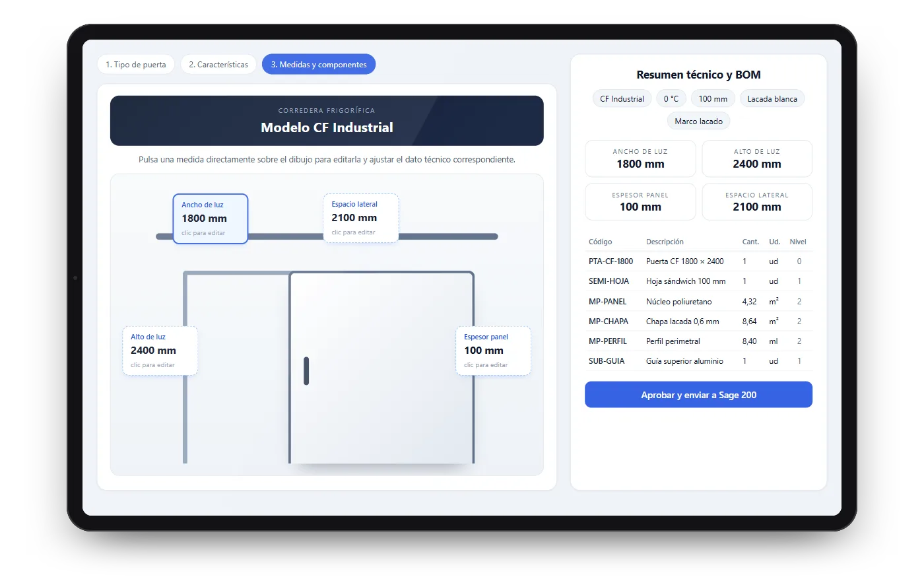Click the Modelo CF Industrial header banner
The image size is (924, 581).
coord(327,121)
